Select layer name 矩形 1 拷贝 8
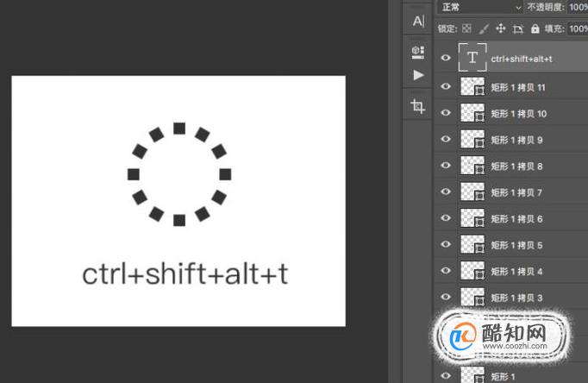The width and height of the screenshot is (588, 383). (516, 166)
